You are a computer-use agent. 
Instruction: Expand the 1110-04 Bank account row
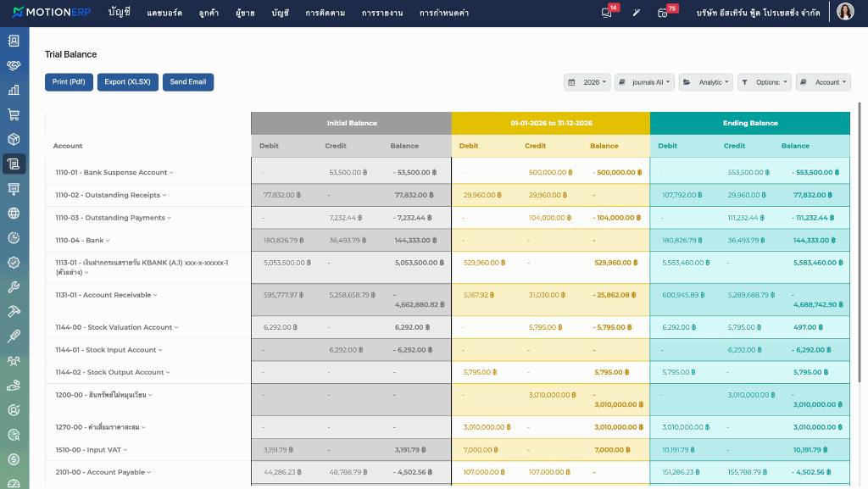point(82,240)
